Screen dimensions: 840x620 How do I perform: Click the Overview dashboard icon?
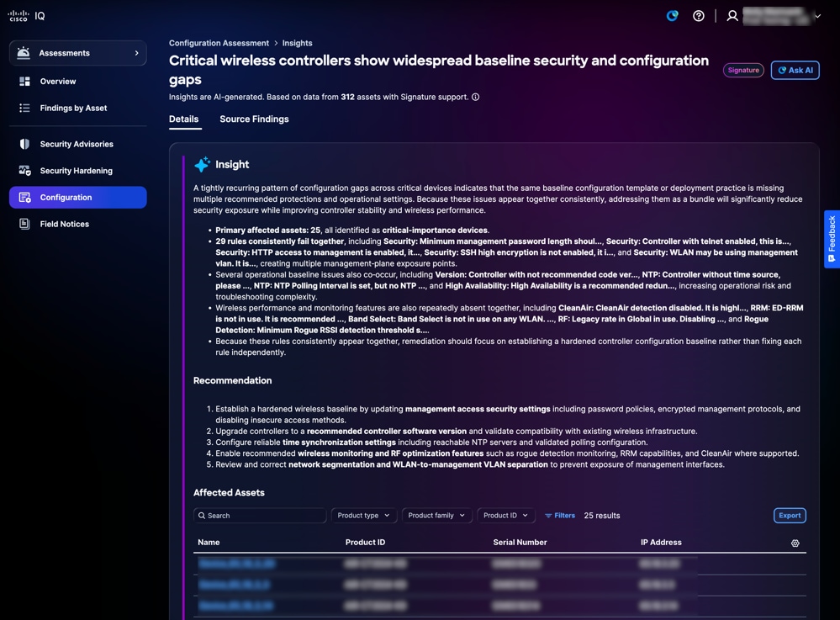point(24,82)
